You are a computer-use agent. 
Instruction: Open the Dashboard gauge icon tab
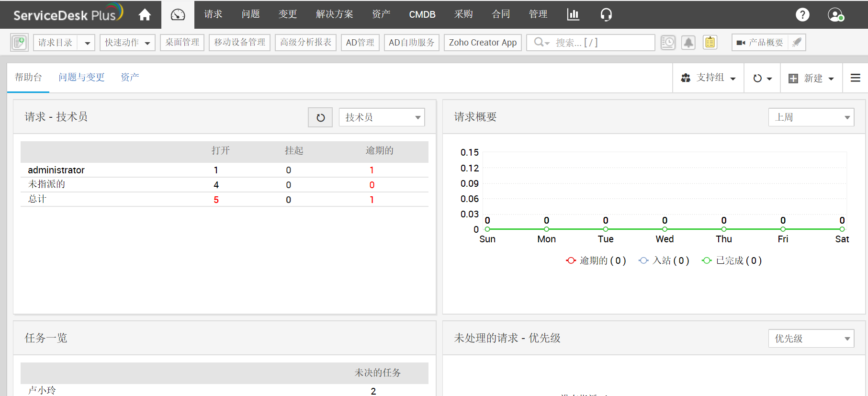coord(178,15)
